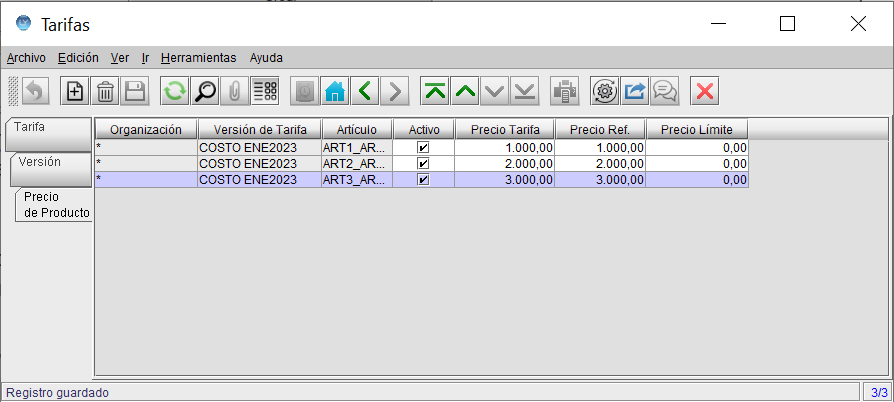
Task: Sort by Precio Tarifa column header
Action: pos(505,130)
